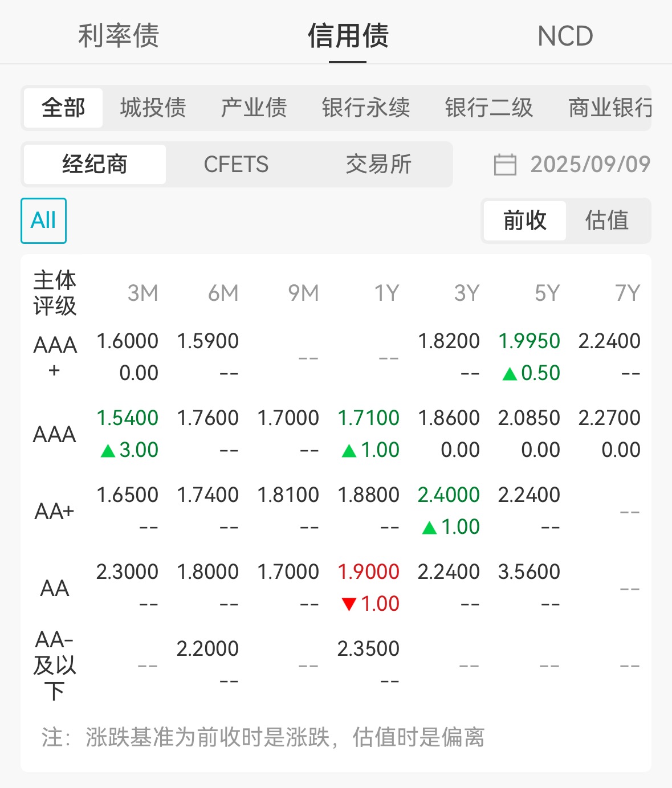Open AA 3M cell value 2.3000

128,572
